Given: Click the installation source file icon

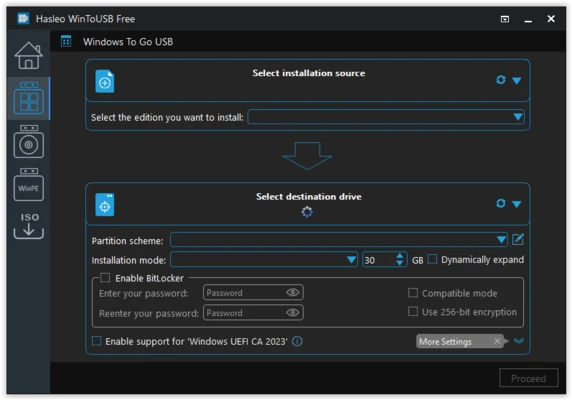Looking at the screenshot, I should coord(105,81).
